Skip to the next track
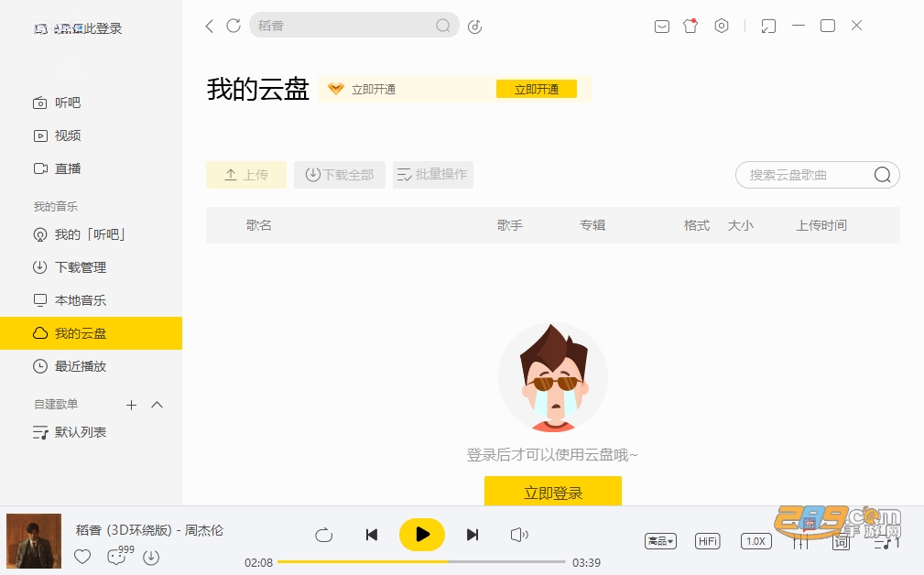924x575 pixels. (x=472, y=535)
